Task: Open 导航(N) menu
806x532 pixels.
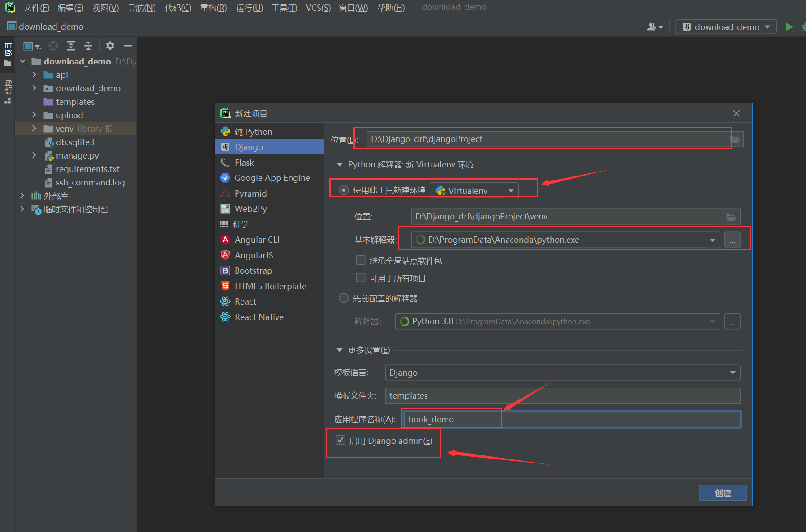Action: 142,8
